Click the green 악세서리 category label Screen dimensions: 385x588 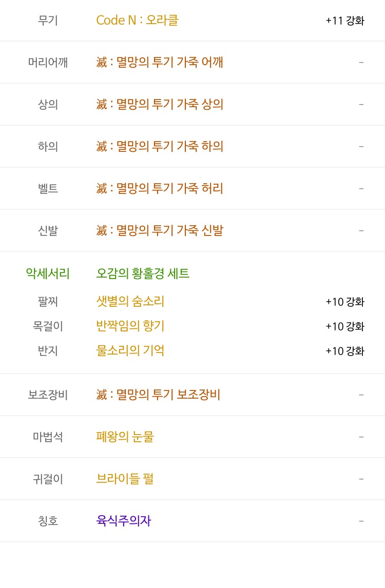pyautogui.click(x=48, y=273)
